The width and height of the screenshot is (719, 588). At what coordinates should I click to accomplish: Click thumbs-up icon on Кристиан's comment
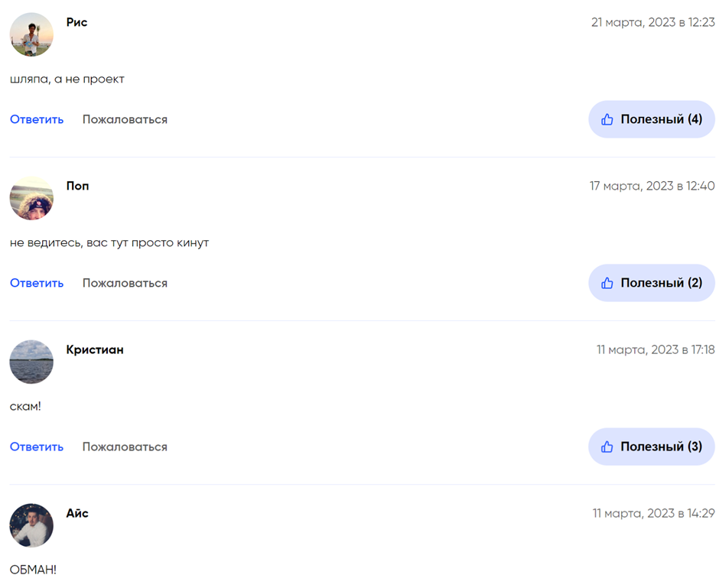tap(607, 447)
